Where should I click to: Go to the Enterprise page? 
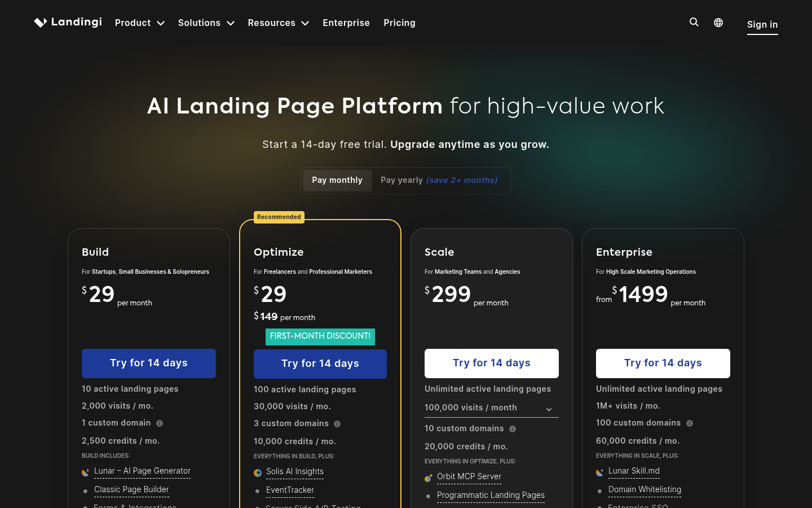(x=346, y=23)
